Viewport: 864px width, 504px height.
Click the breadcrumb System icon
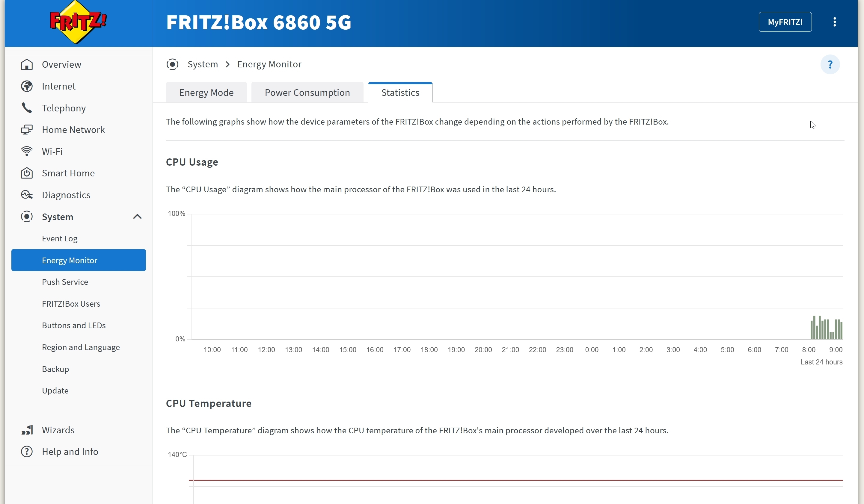tap(172, 64)
